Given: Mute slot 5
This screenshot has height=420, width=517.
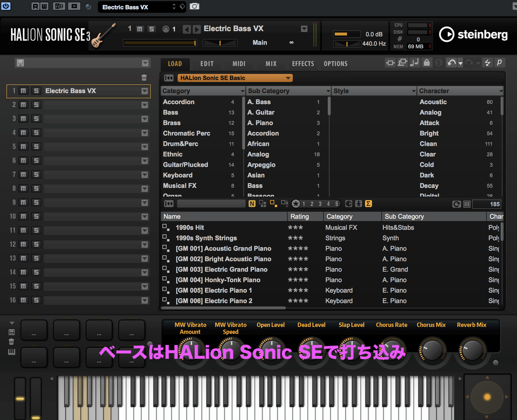Looking at the screenshot, I should [x=23, y=147].
